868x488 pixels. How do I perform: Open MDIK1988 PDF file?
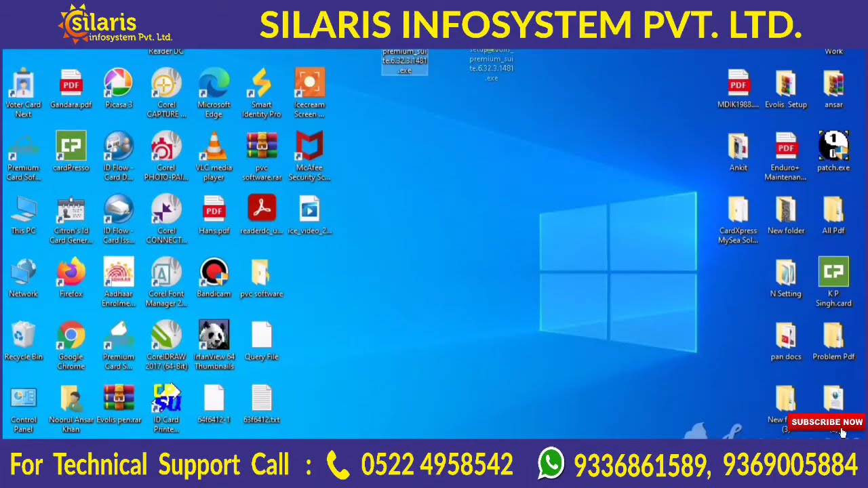738,88
